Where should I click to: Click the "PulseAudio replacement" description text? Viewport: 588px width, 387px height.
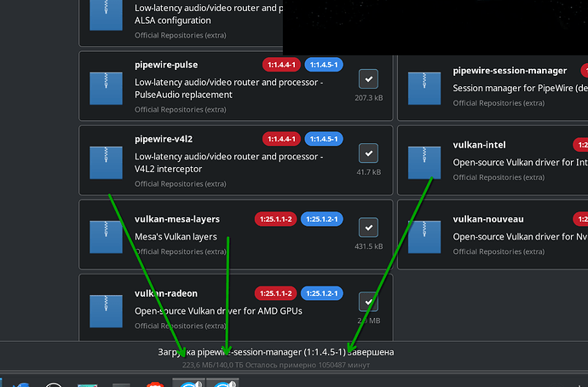183,95
